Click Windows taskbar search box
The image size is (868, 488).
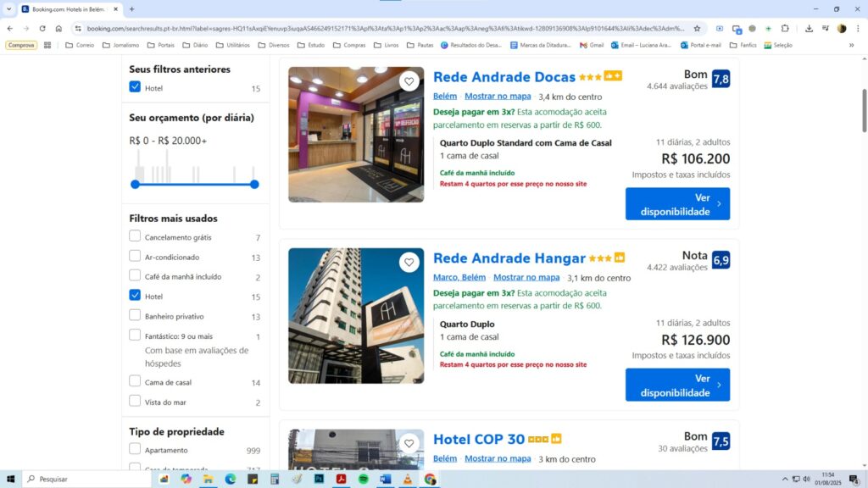(86, 480)
